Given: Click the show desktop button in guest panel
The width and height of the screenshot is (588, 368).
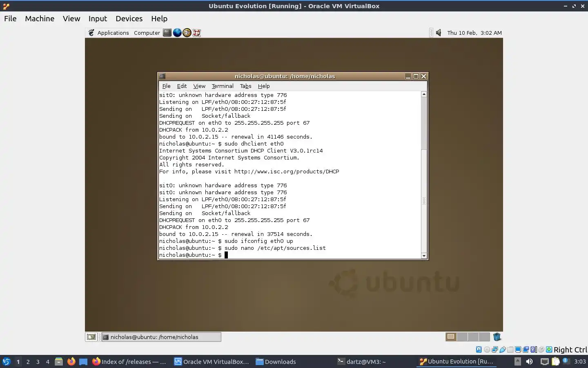Looking at the screenshot, I should tap(91, 337).
